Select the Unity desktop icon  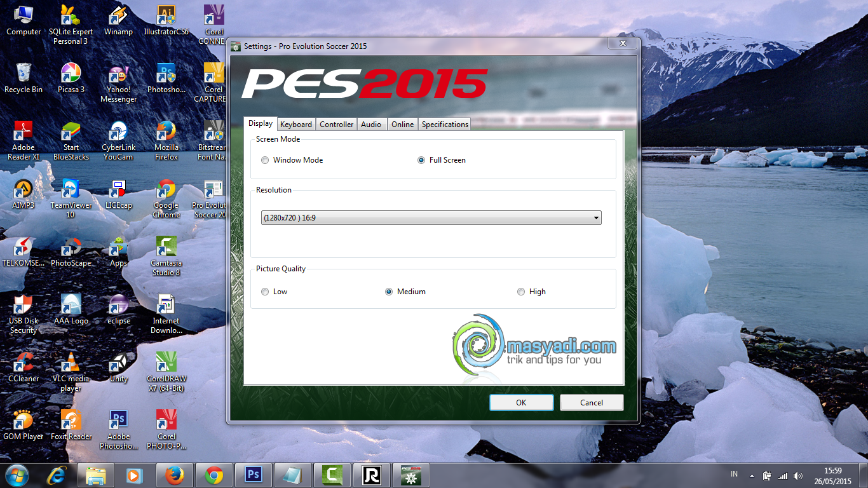tap(118, 368)
